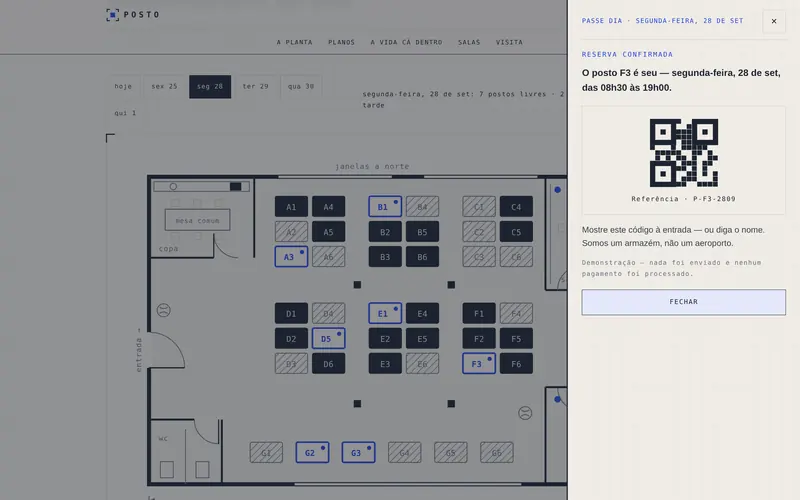Viewport: 800px width, 500px height.
Task: Click the reservation QR code
Action: tap(684, 153)
